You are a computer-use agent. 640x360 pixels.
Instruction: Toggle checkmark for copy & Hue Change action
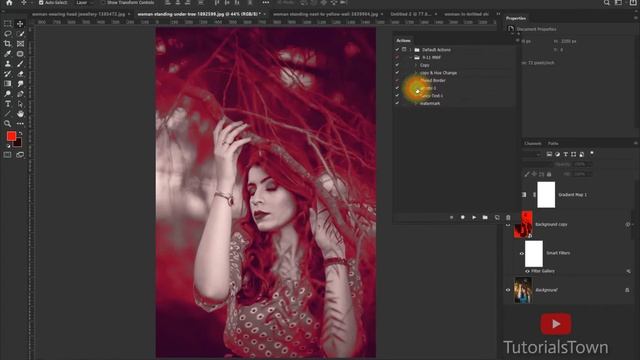pyautogui.click(x=397, y=73)
